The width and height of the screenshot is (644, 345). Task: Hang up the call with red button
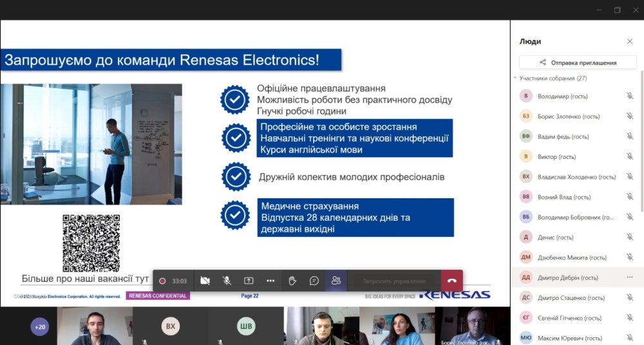452,281
